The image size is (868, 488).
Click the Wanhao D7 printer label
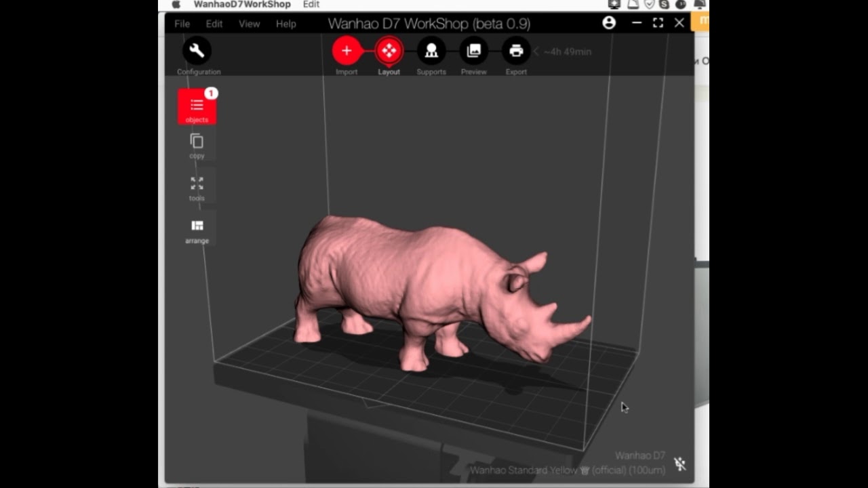tap(640, 455)
